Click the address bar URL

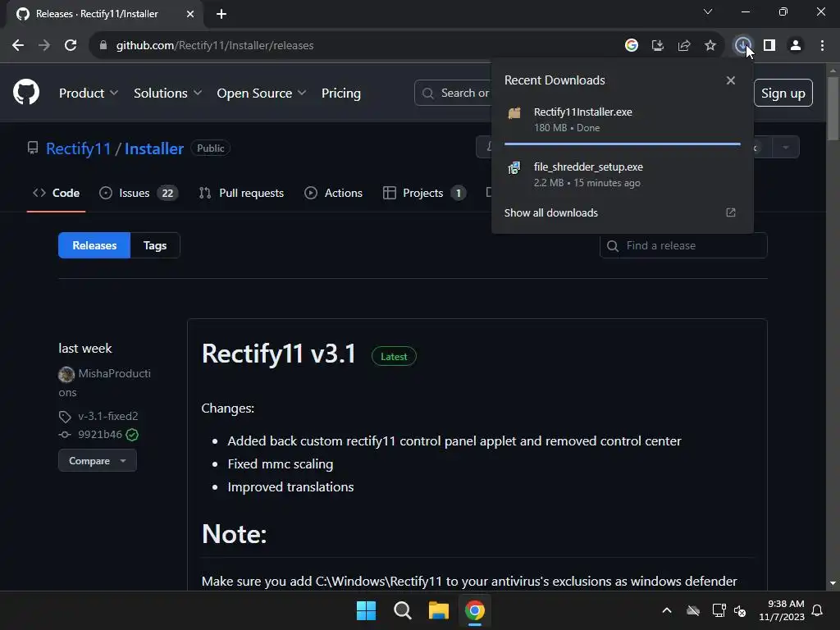215,46
